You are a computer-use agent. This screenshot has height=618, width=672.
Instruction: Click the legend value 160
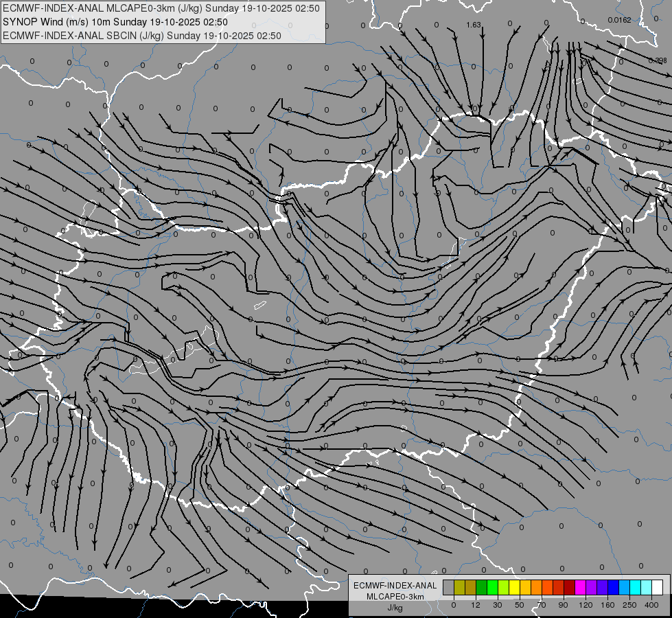607,605
